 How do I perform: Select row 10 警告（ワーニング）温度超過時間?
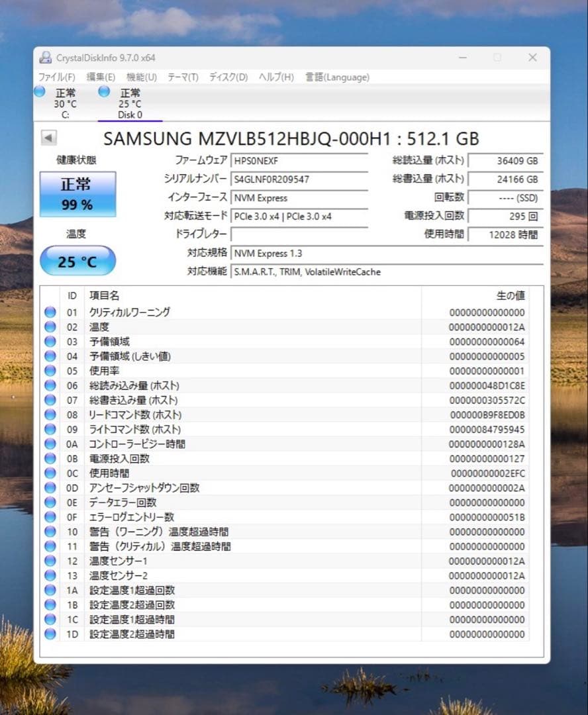coord(285,532)
